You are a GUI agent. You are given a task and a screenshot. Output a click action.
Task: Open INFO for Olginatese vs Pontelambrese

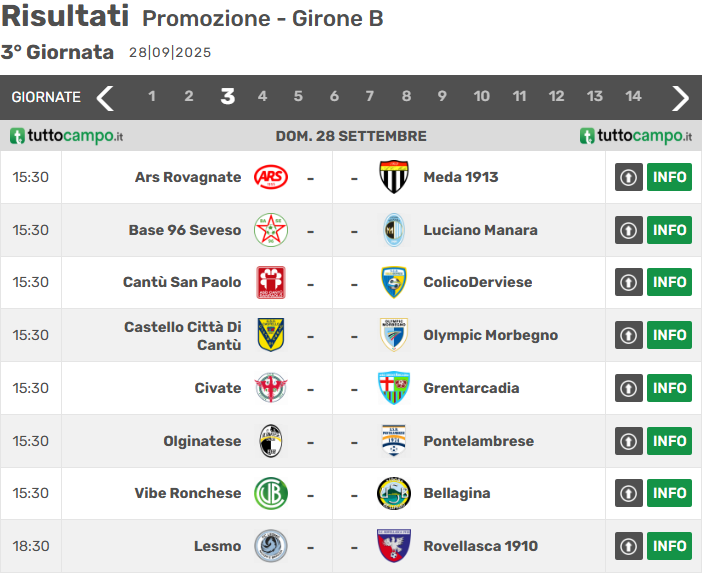[669, 441]
